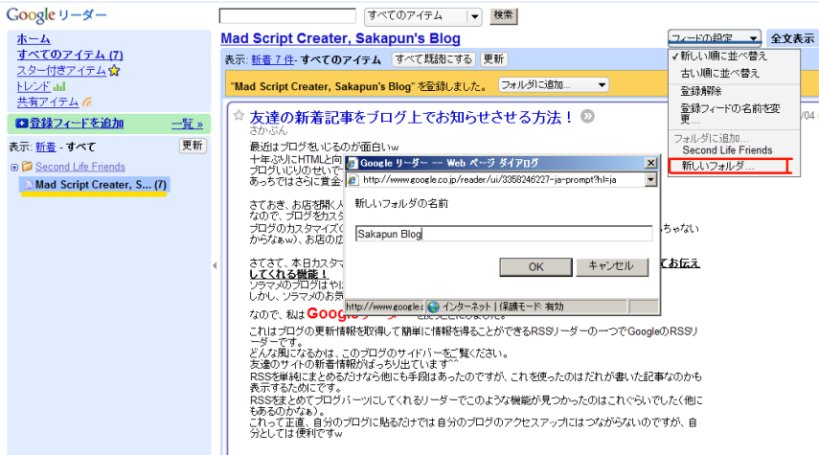Click the Internet globe icon in dialog status bar
This screenshot has height=455, width=819.
[x=434, y=307]
